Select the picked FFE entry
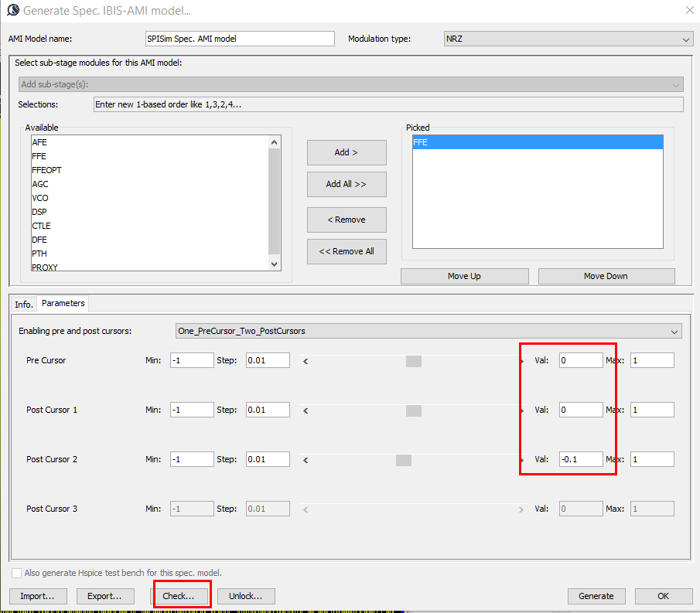 click(537, 142)
